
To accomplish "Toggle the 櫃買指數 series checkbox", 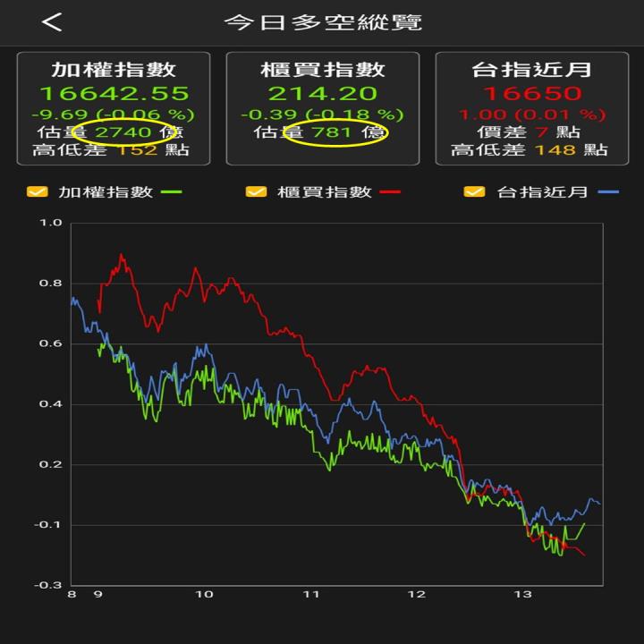I will coord(255,191).
